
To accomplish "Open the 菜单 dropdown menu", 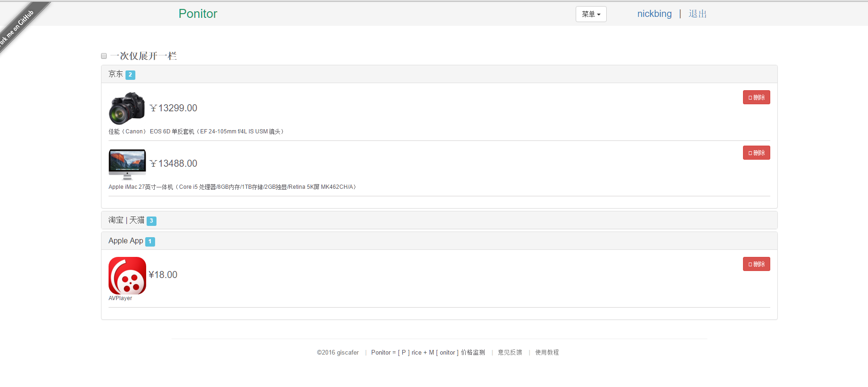I will tap(591, 14).
